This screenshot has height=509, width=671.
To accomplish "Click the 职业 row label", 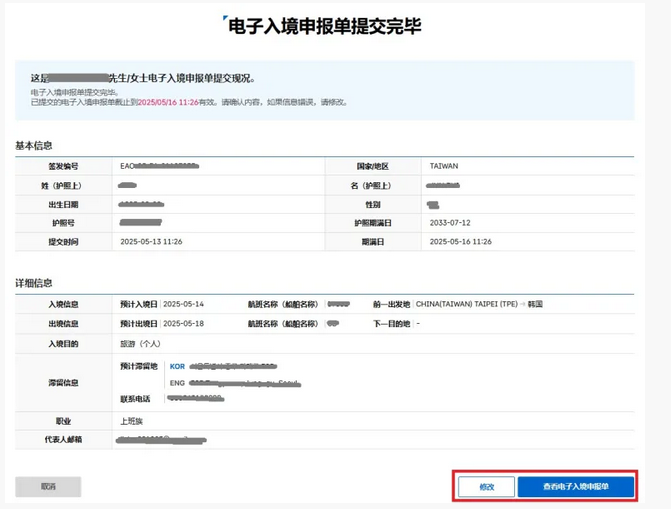I will (63, 421).
